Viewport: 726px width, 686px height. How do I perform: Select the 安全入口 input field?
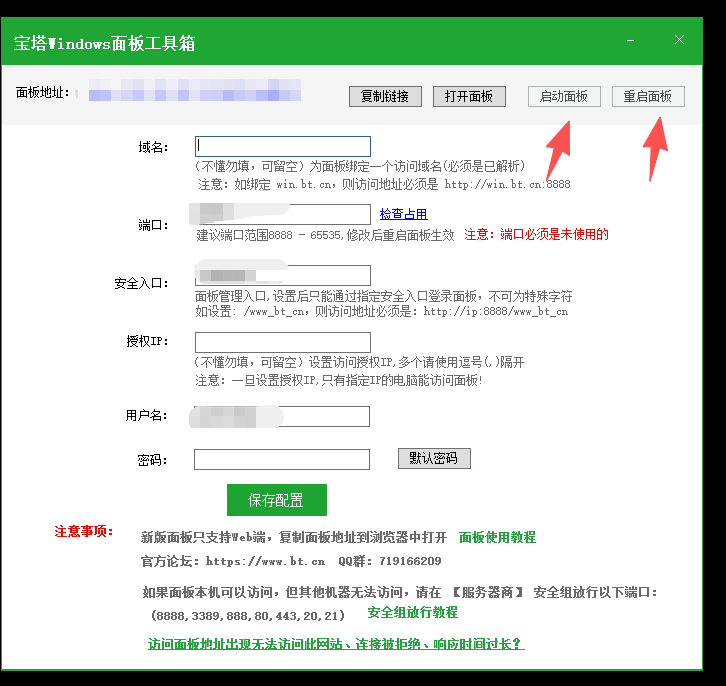point(283,275)
